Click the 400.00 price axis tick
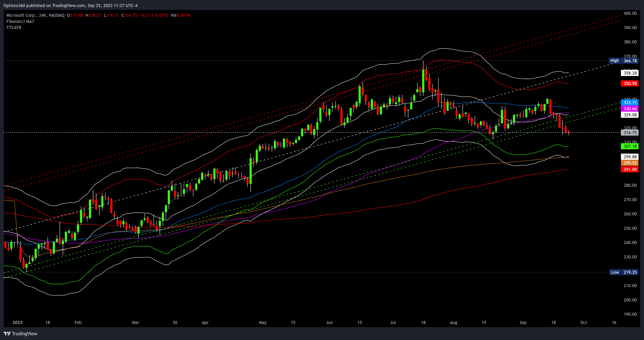The width and height of the screenshot is (644, 340). 630,13
